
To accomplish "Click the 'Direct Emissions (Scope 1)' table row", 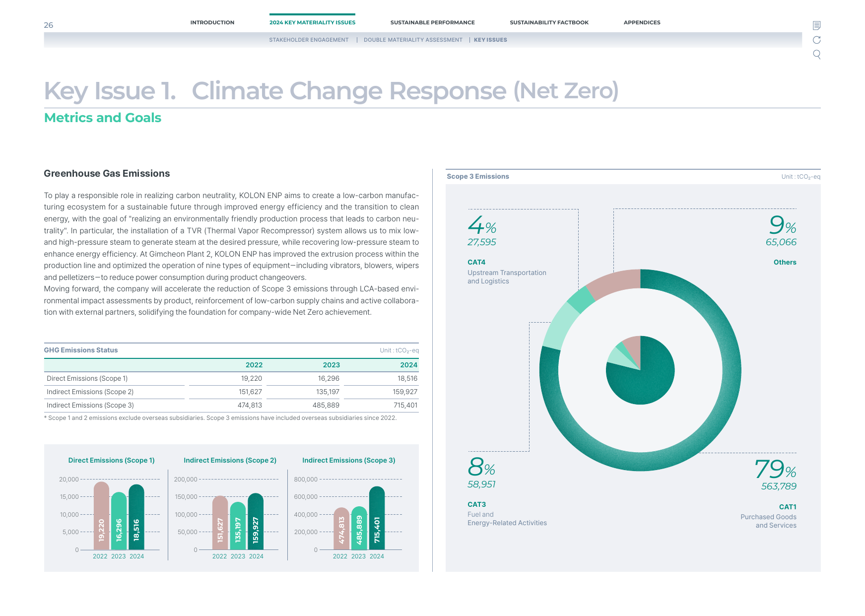I will (231, 378).
